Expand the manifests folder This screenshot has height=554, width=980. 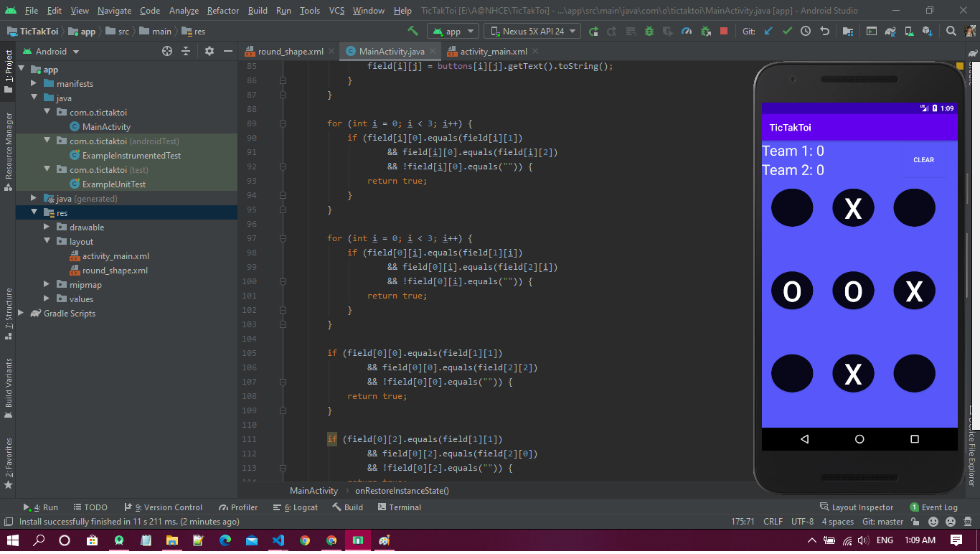coord(34,84)
